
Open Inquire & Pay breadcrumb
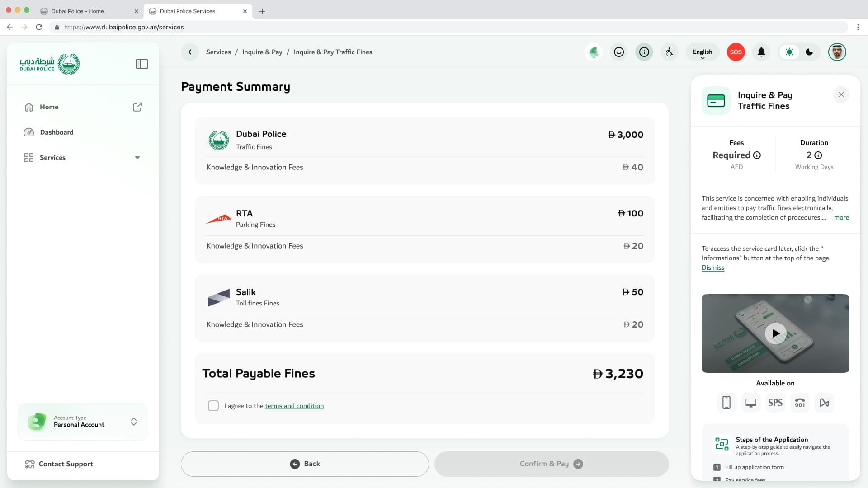[x=262, y=52]
